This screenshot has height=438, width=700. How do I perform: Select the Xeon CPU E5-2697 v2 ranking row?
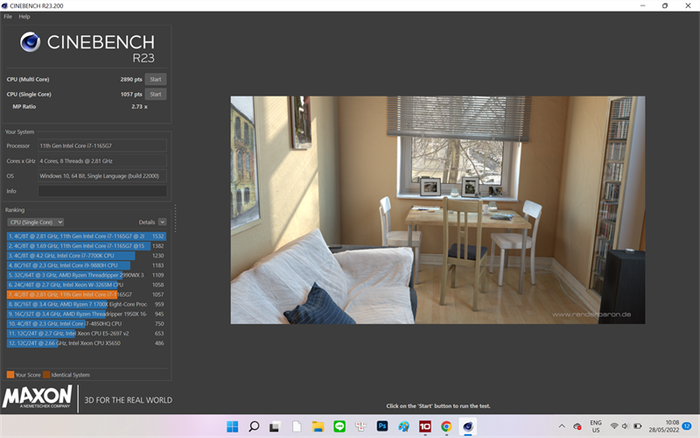(x=86, y=334)
